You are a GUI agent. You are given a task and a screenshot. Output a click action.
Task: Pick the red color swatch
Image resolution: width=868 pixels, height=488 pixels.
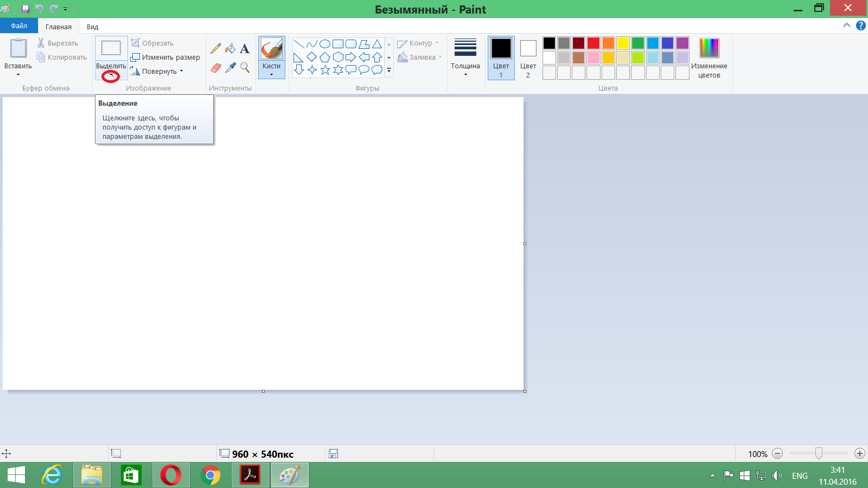click(x=593, y=43)
